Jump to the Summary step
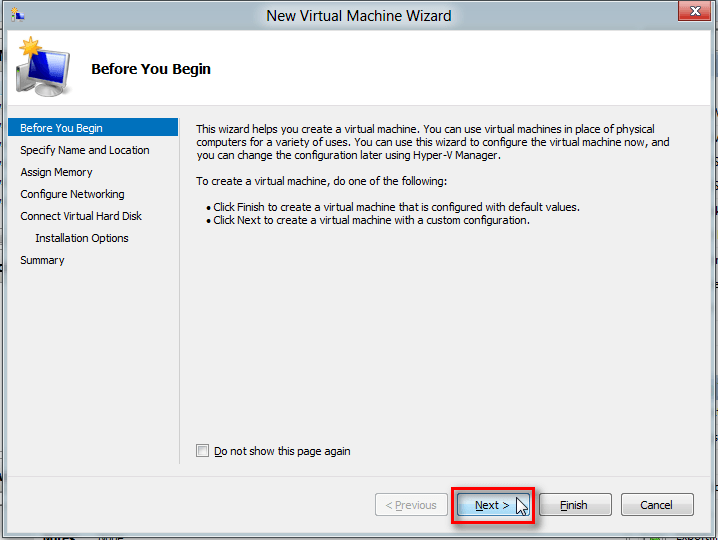The width and height of the screenshot is (718, 540). click(x=42, y=260)
